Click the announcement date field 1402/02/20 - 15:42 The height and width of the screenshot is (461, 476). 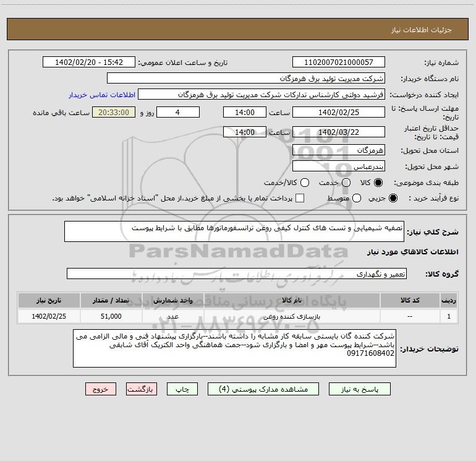[x=89, y=62]
